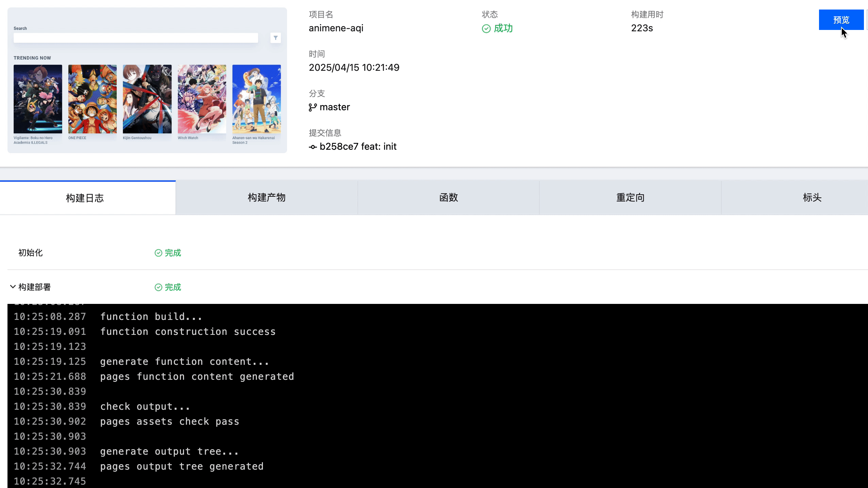Collapse the 构建部署 section chevron
The width and height of the screenshot is (868, 488).
tap(13, 287)
